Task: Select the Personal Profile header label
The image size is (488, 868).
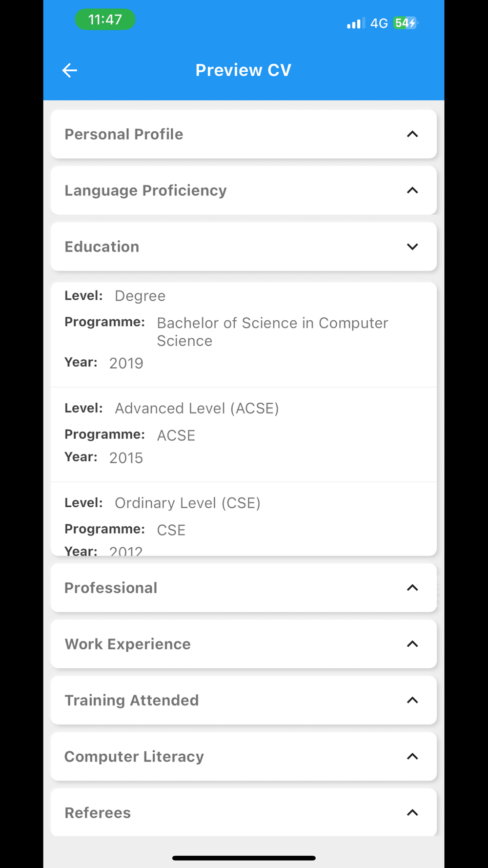Action: tap(124, 134)
